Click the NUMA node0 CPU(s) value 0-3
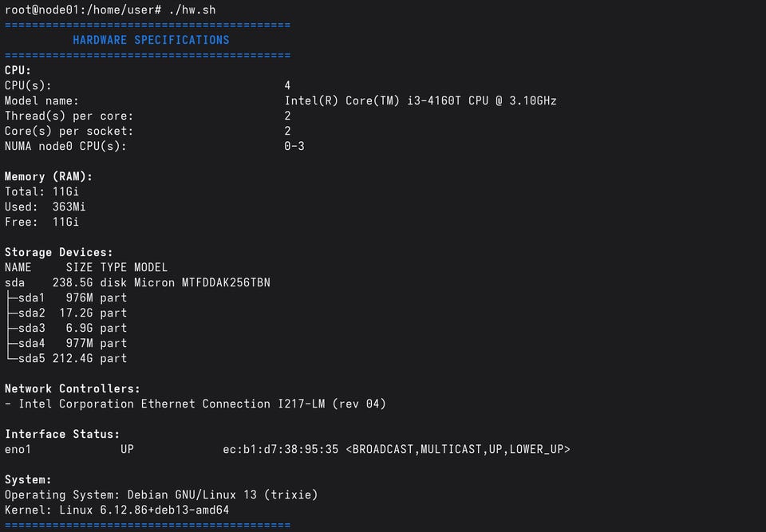Screen dimensions: 766x532 click(x=294, y=146)
